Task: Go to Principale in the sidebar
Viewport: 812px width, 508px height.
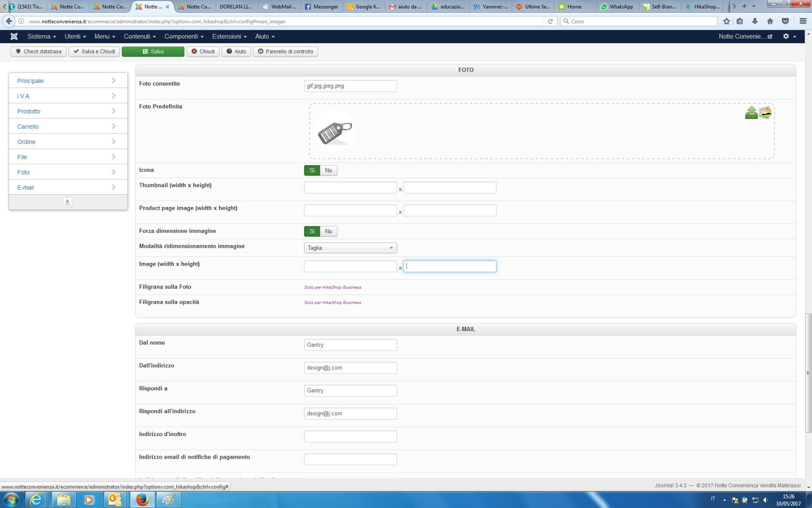Action: click(68, 80)
